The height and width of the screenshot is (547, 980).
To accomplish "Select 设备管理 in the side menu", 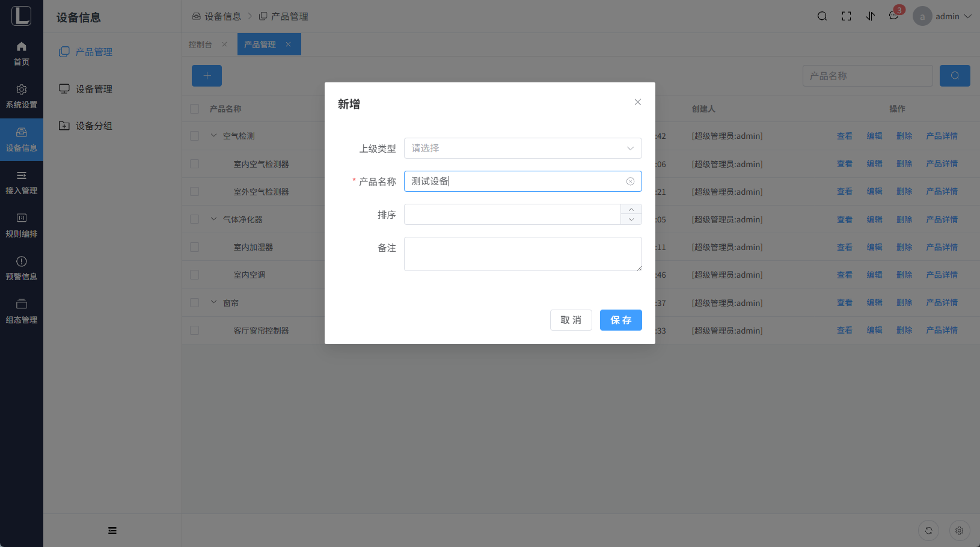I will click(94, 89).
